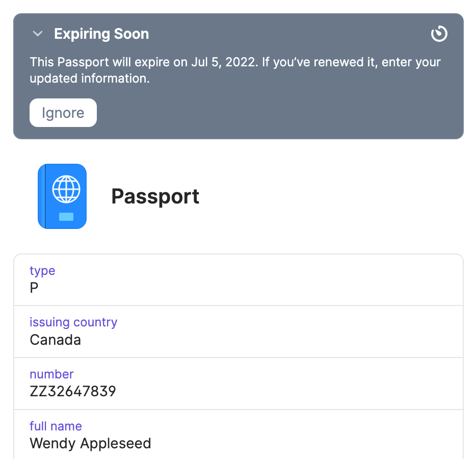Click the "number" field label

(51, 374)
